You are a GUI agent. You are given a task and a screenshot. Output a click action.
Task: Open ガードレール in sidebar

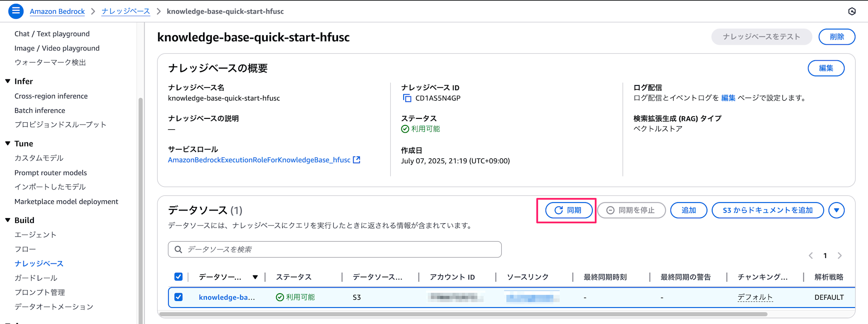click(x=36, y=278)
